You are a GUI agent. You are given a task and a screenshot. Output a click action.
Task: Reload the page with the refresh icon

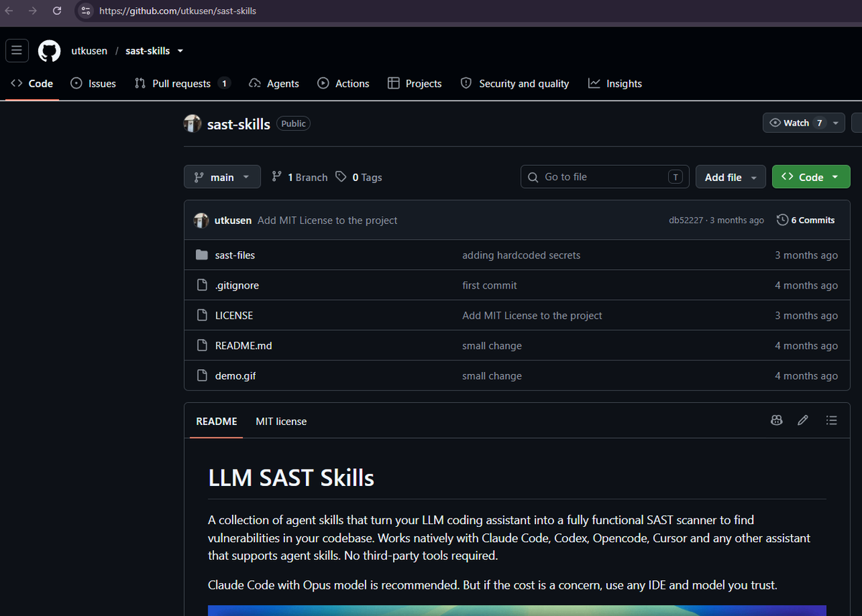(57, 11)
